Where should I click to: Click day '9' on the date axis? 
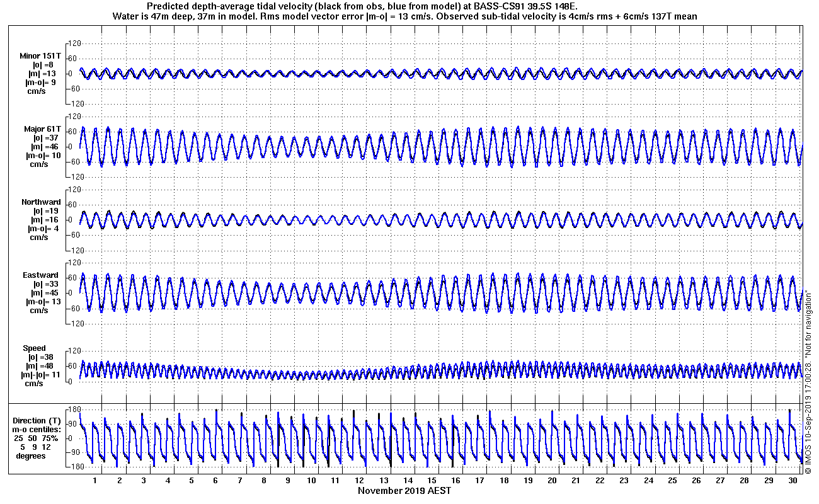288,481
